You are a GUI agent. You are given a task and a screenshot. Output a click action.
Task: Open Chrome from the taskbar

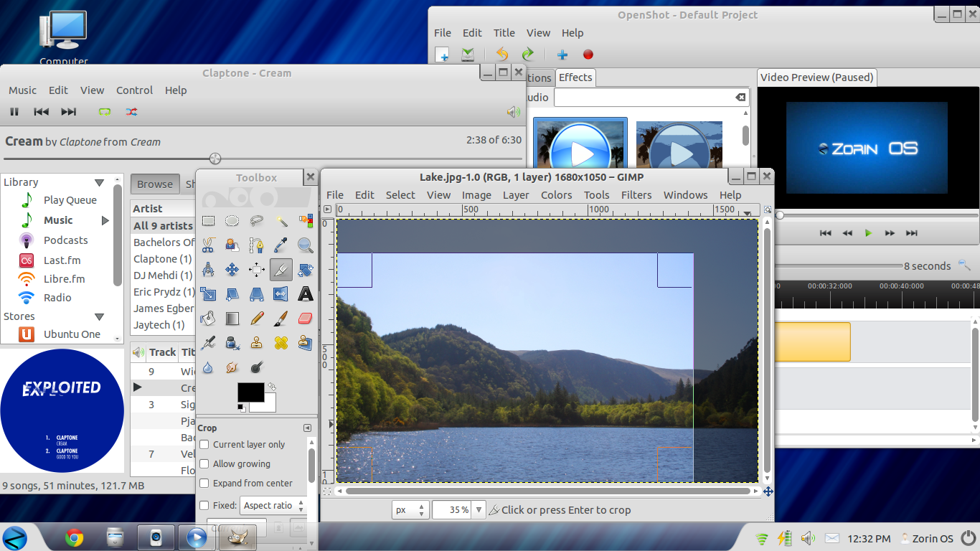pyautogui.click(x=74, y=537)
